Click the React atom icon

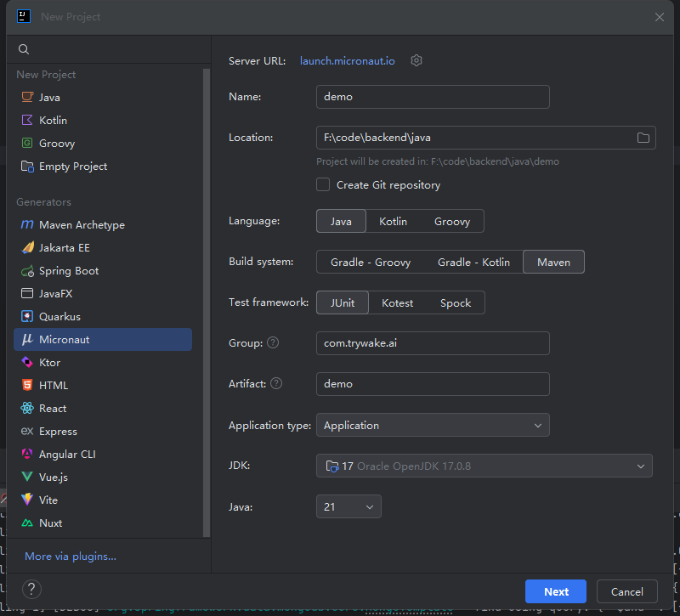(x=27, y=408)
